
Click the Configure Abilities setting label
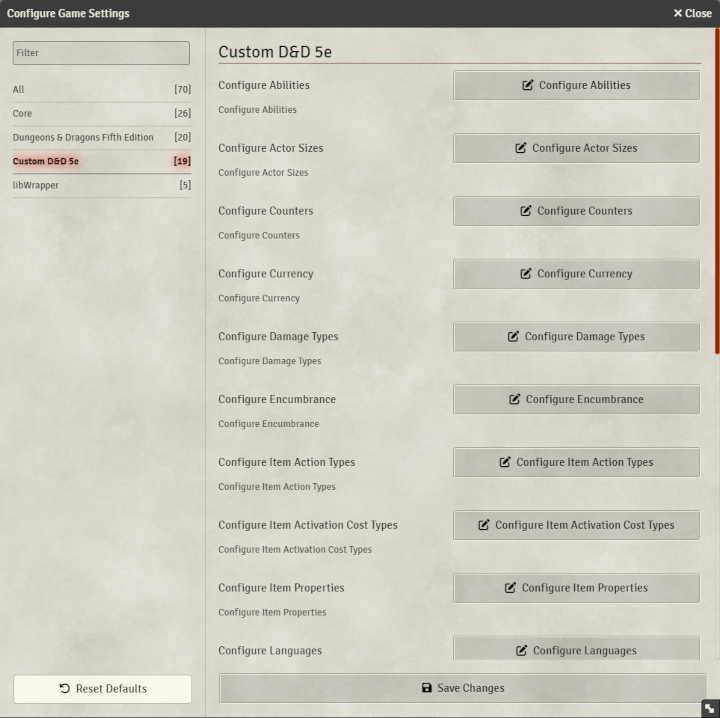(264, 85)
